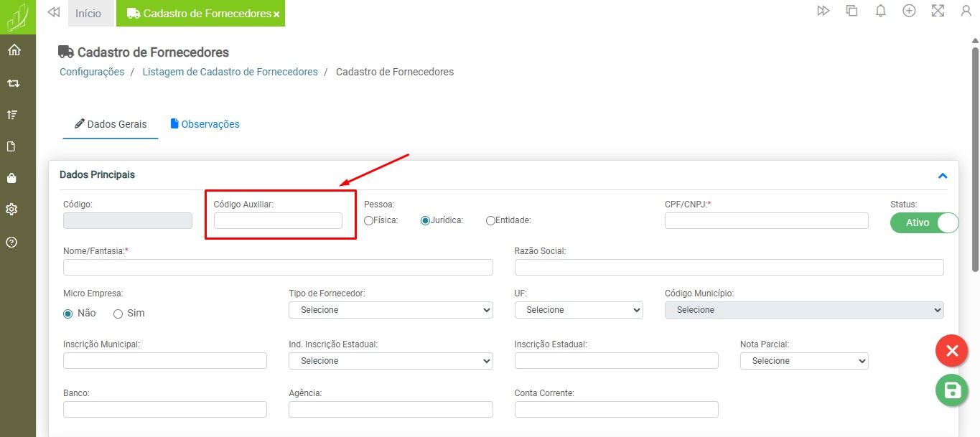This screenshot has height=437, width=980.
Task: Click the help question mark icon
Action: click(x=12, y=242)
